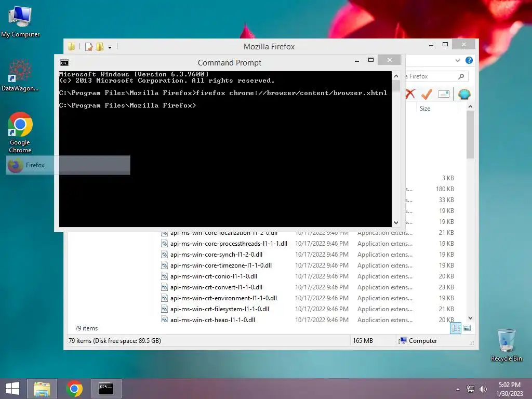Viewport: 532px width, 399px height.
Task: Click Explorer's vertical scrollbar up arrow
Action: (470, 107)
